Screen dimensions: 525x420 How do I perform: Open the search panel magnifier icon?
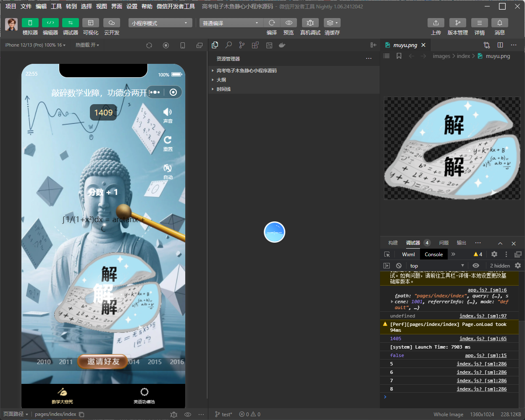[228, 45]
